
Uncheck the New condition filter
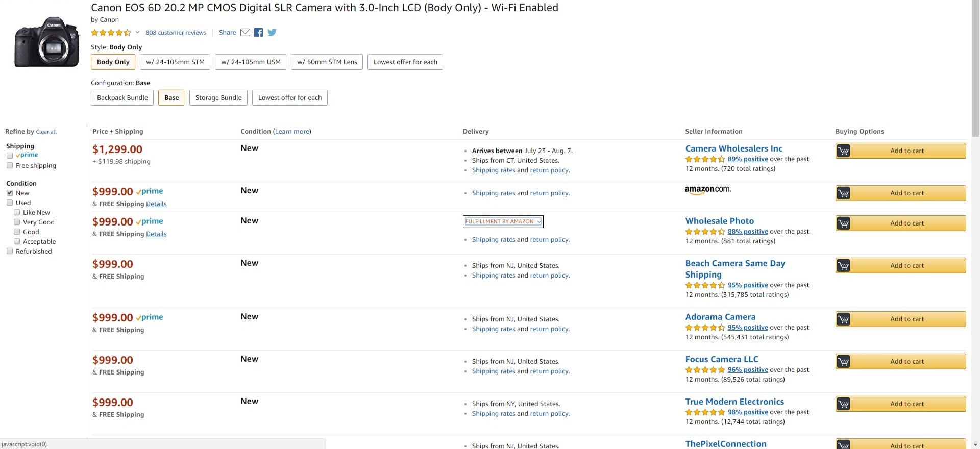[10, 193]
